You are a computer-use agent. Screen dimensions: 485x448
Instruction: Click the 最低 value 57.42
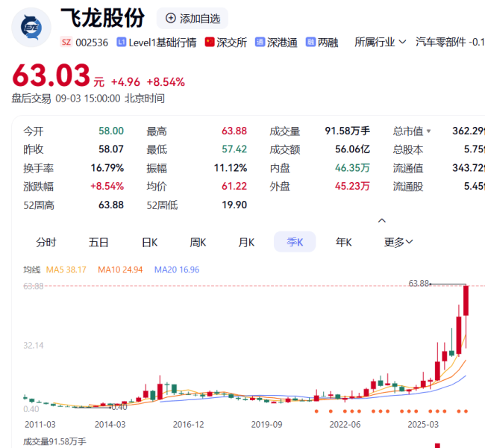pos(234,149)
